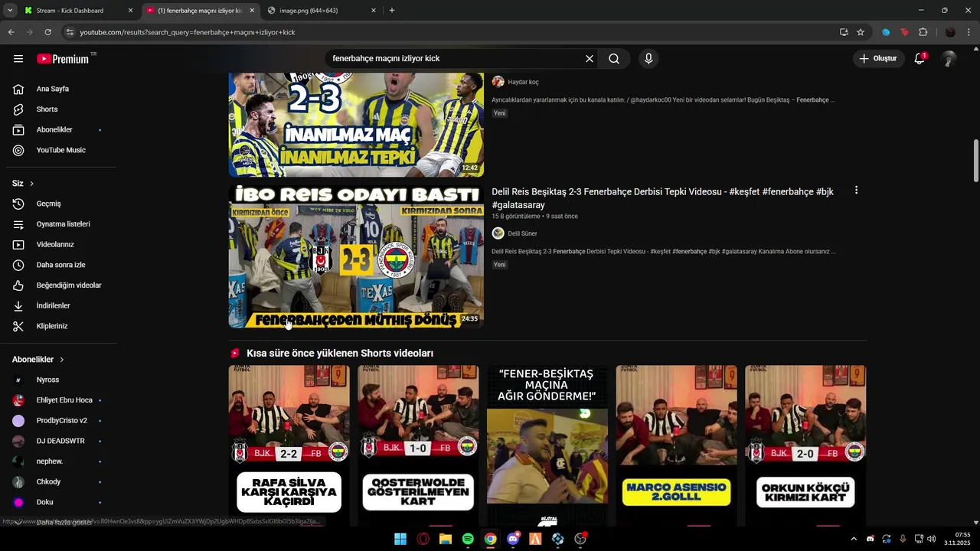Viewport: 980px width, 551px height.
Task: Open a new browser tab
Action: coord(392,11)
